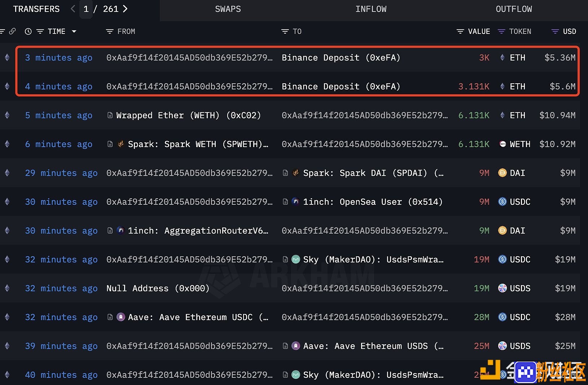Screen dimensions: 588x385
Task: Open Binance Deposit (0xeFA) on 3K row
Action: (341, 58)
